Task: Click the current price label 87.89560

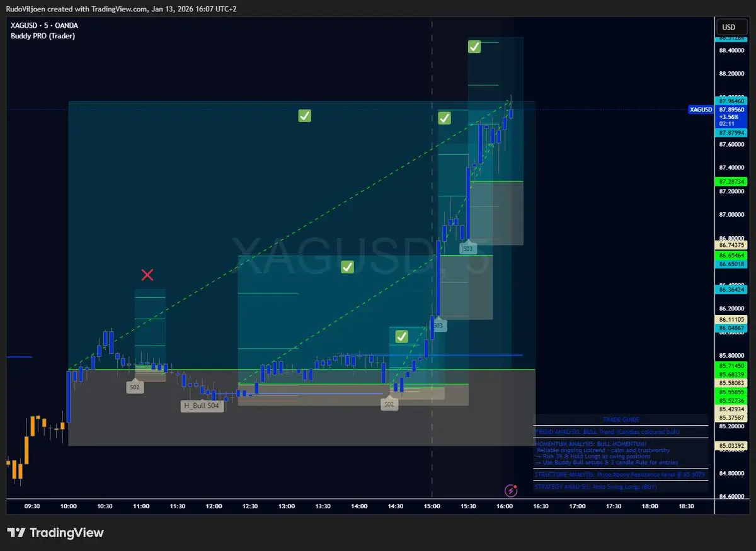Action: click(731, 109)
